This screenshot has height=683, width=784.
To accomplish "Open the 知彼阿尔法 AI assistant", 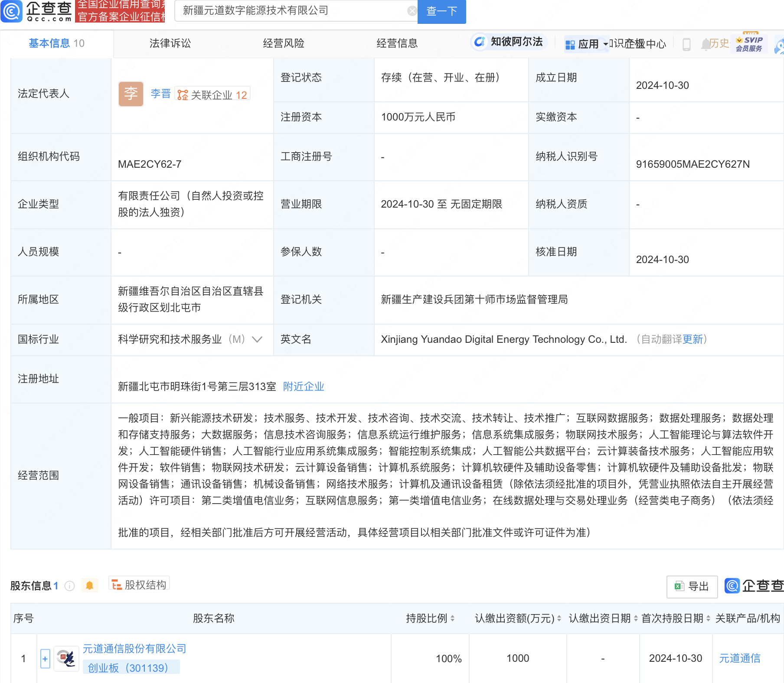I will (508, 42).
